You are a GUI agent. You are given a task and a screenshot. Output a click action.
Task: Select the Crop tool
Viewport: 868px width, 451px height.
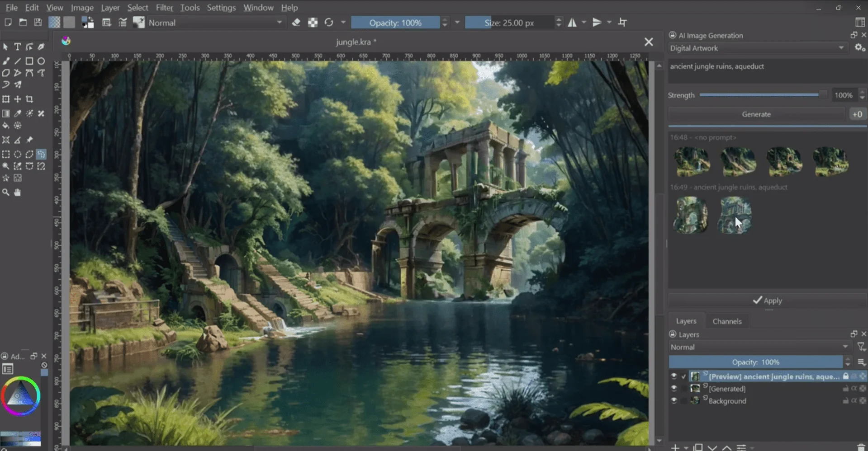(29, 99)
